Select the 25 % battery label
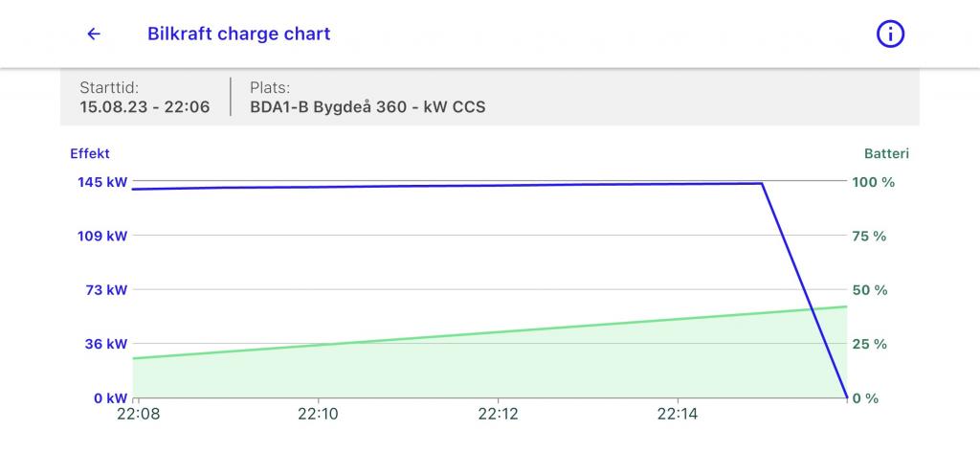The image size is (980, 453). point(871,344)
